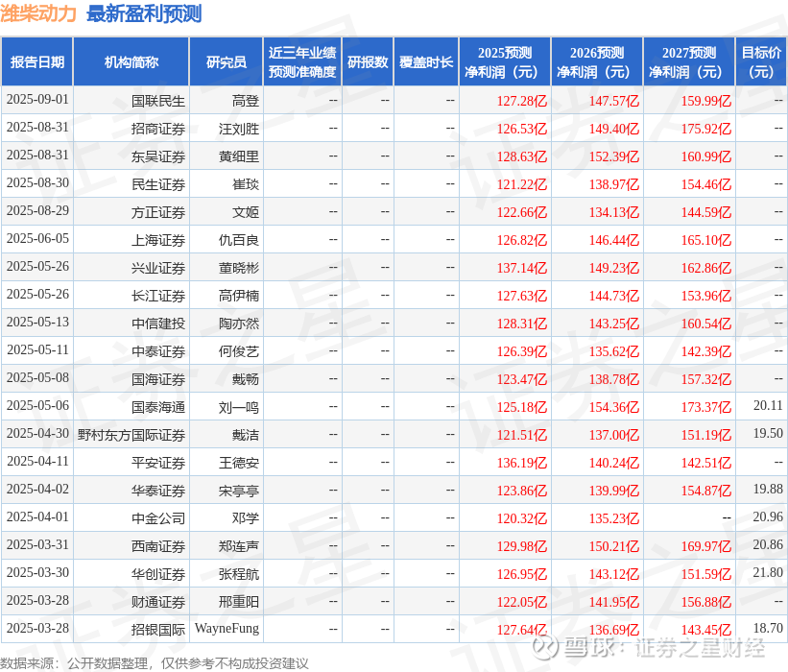Screen dimensions: 788x672
Task: Click target price 21.80
Action: tap(768, 572)
